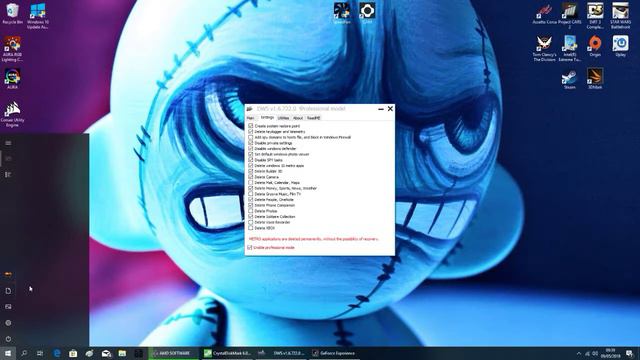
Task: Open Task View on the taskbar
Action: 40,353
